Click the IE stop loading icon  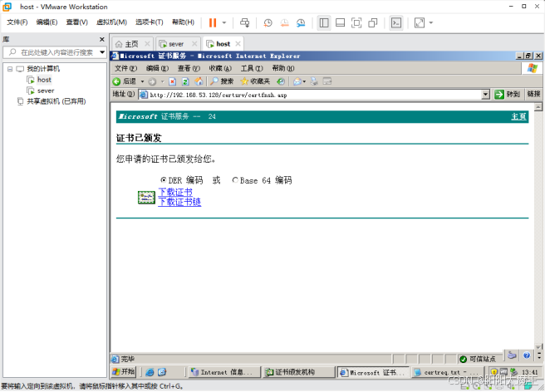(173, 81)
